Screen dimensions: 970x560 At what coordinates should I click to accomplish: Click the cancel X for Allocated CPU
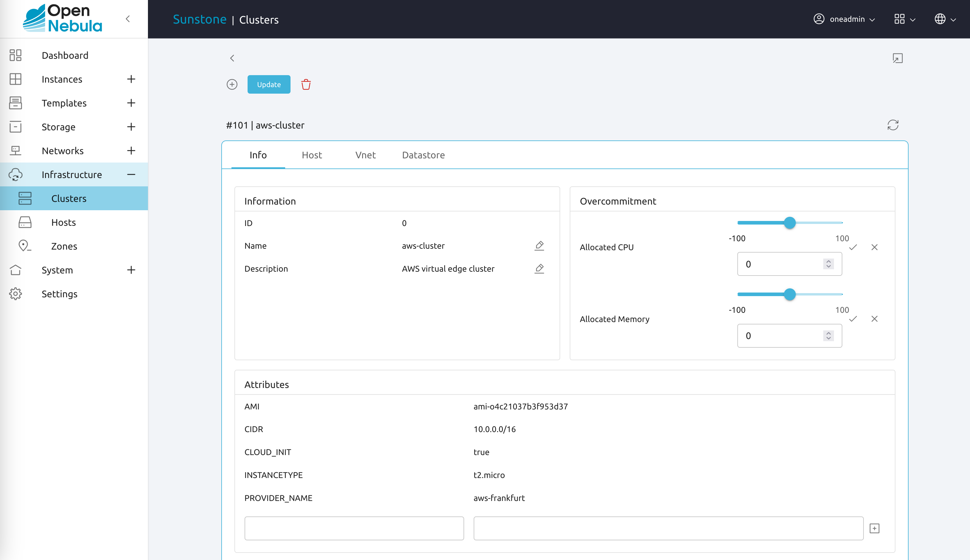click(874, 247)
